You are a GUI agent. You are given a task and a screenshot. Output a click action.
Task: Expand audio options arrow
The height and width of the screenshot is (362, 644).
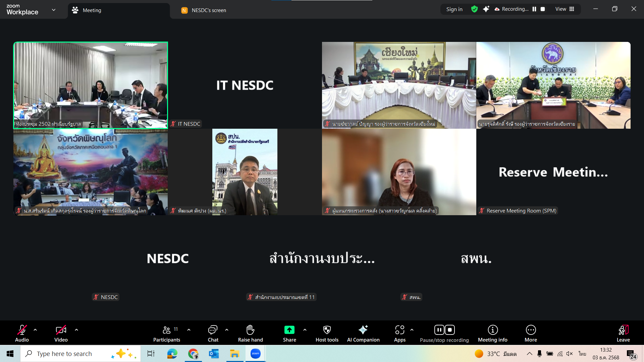point(35,330)
